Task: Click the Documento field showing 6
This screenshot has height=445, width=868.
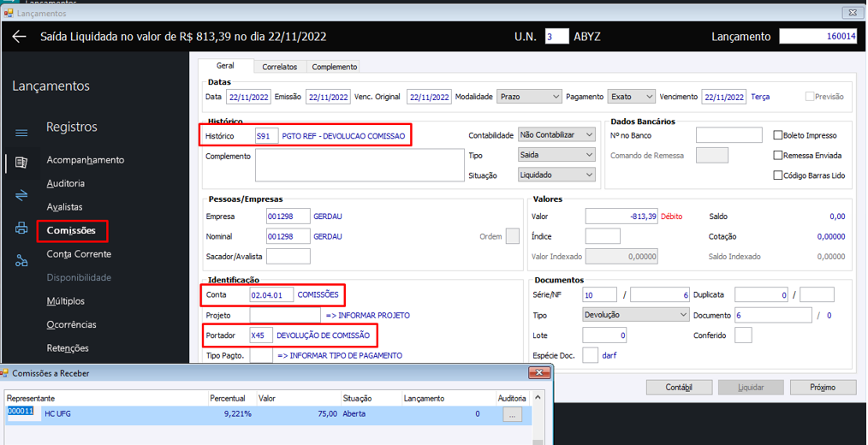Action: click(773, 315)
